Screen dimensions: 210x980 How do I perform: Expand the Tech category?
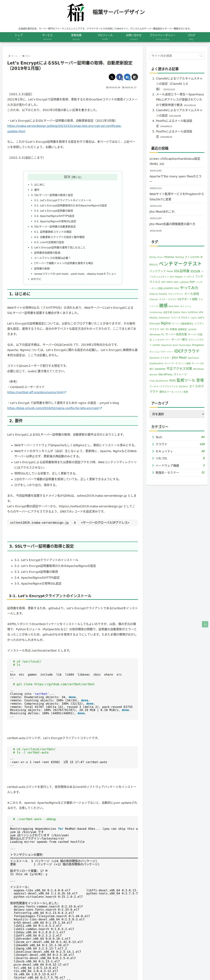[177, 437]
